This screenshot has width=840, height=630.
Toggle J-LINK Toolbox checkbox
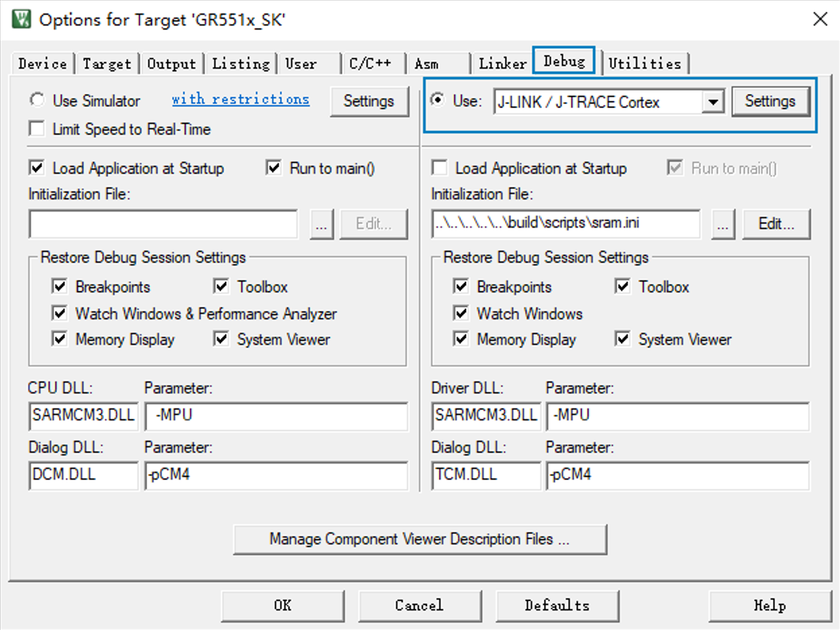(x=623, y=287)
